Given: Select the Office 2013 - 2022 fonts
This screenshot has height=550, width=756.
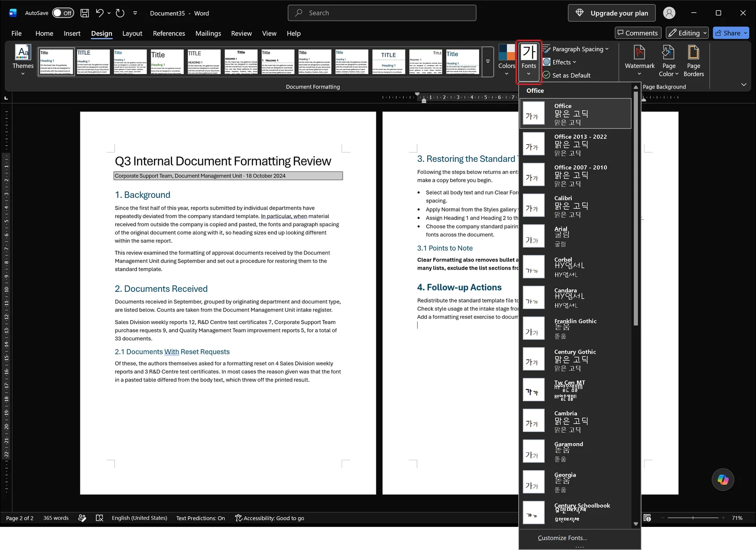Looking at the screenshot, I should click(x=576, y=144).
